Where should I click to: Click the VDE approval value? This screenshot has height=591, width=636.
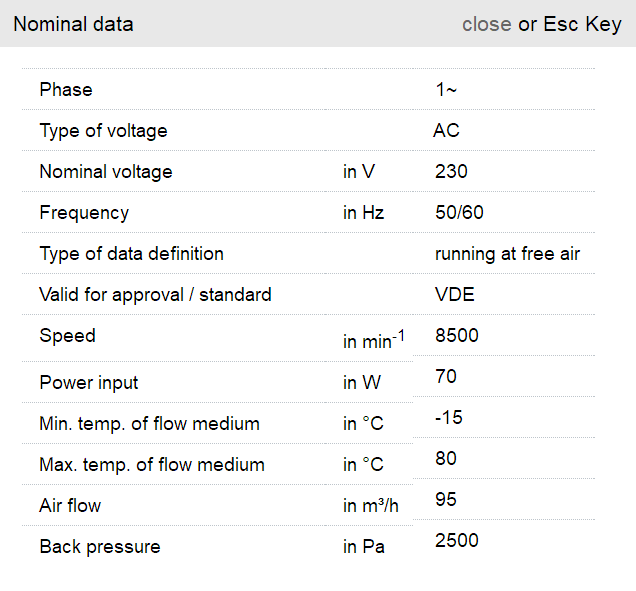pyautogui.click(x=454, y=295)
